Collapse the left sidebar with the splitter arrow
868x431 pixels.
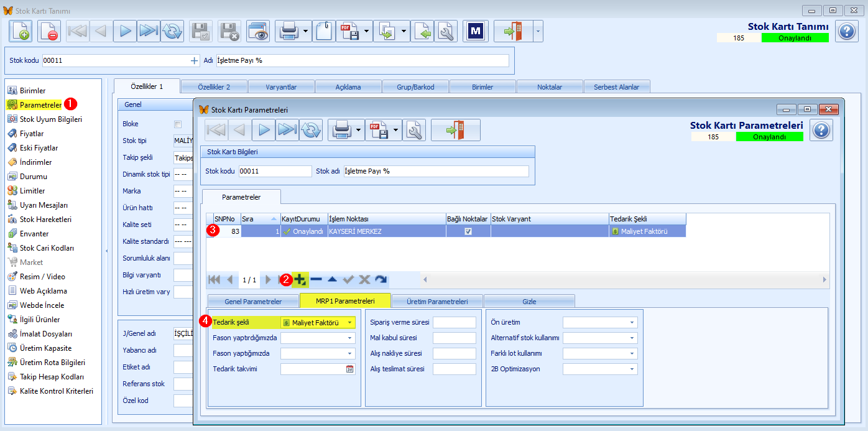(105, 251)
